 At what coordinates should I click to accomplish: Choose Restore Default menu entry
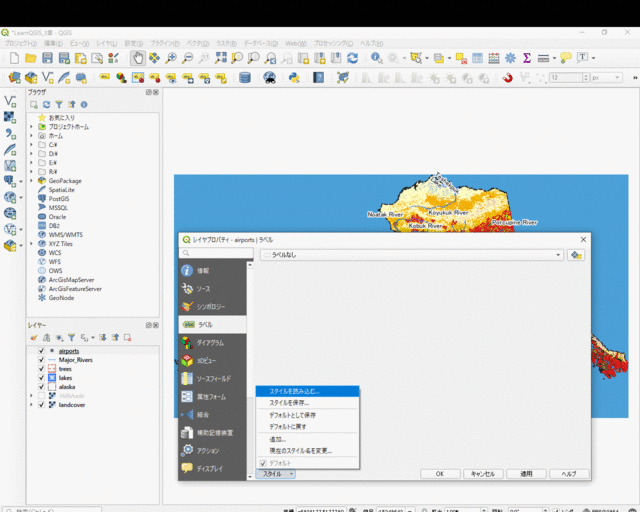click(x=307, y=426)
